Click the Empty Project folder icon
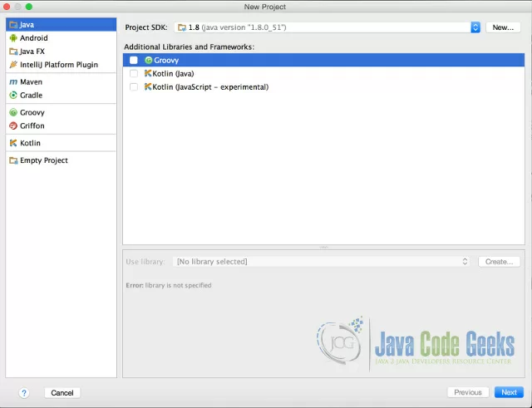Image resolution: width=532 pixels, height=408 pixels. (13, 160)
